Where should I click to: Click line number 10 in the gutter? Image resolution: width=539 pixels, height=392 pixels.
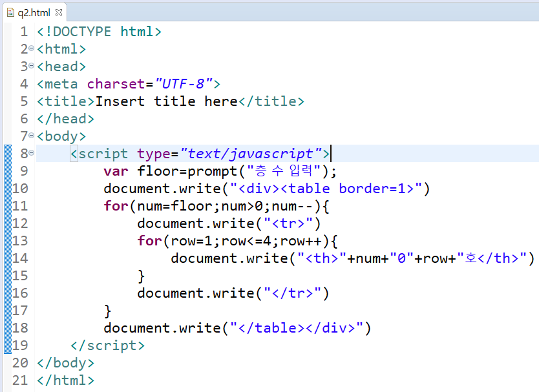[20, 189]
